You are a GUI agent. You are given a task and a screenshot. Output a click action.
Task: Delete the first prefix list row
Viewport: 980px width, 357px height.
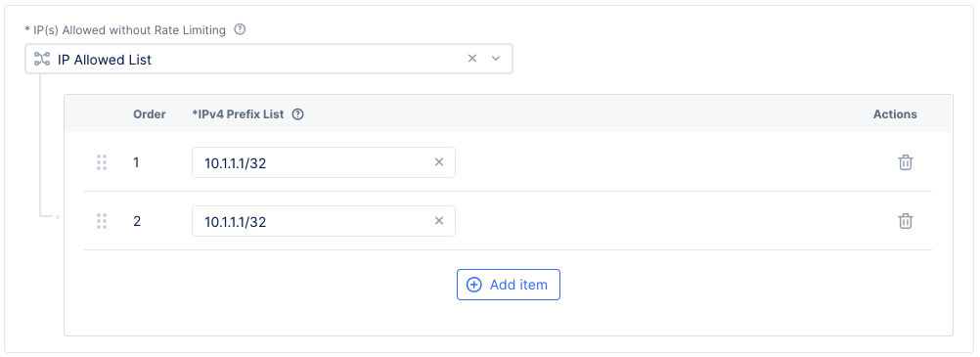(x=905, y=162)
